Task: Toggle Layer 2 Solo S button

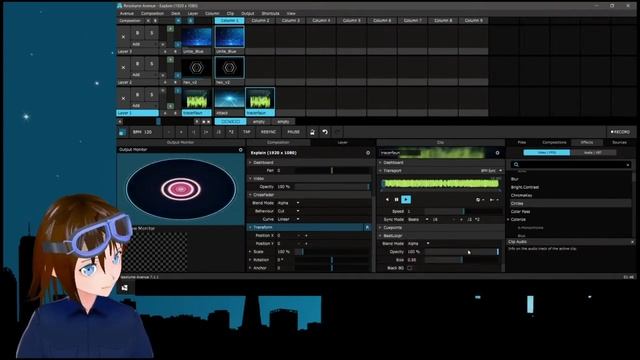Action: point(151,64)
